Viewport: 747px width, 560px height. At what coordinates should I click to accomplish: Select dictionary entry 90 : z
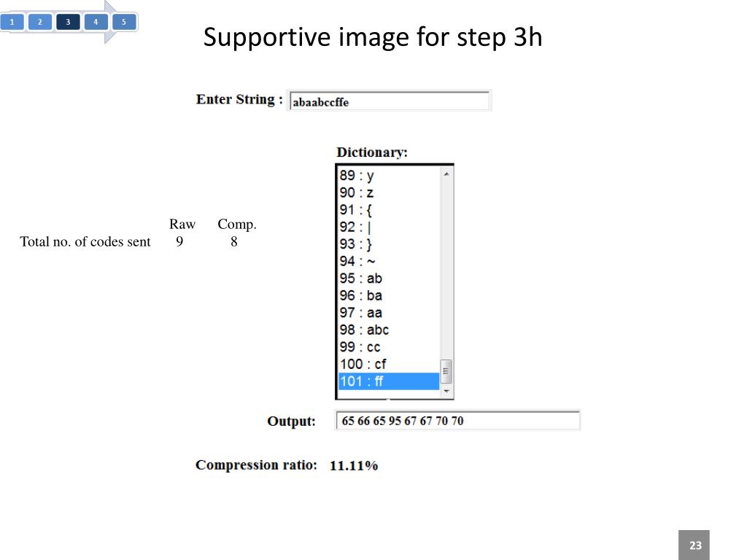coord(389,192)
